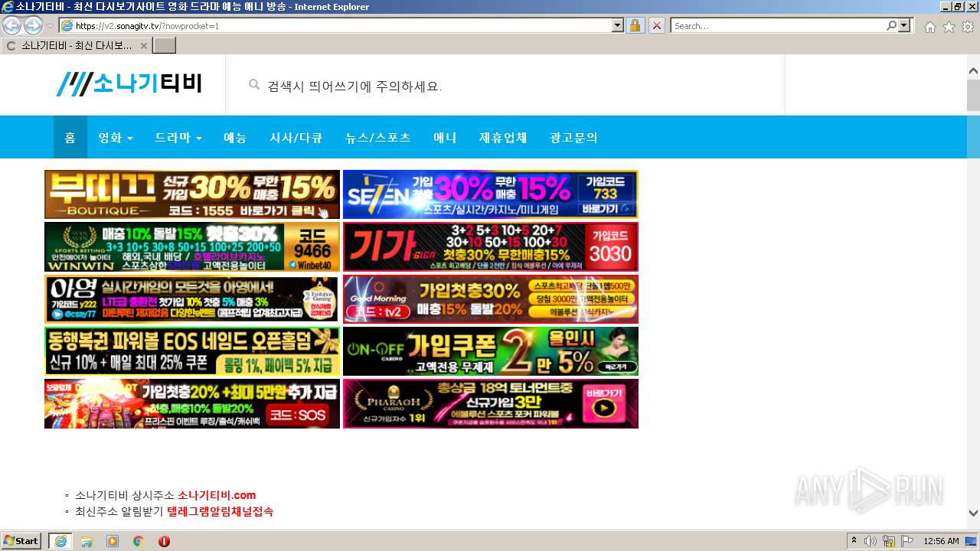Screen dimensions: 980x551
Task: Show hidden tray icons arrow
Action: tap(854, 541)
